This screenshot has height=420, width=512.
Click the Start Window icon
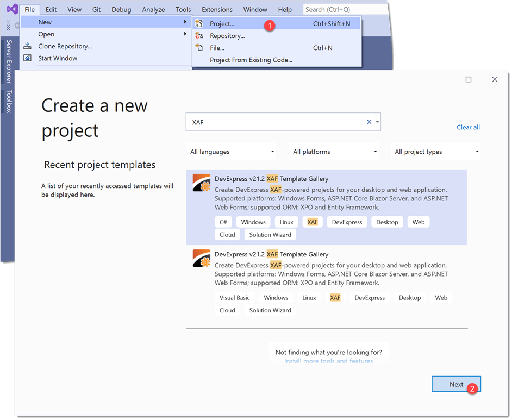pyautogui.click(x=27, y=58)
